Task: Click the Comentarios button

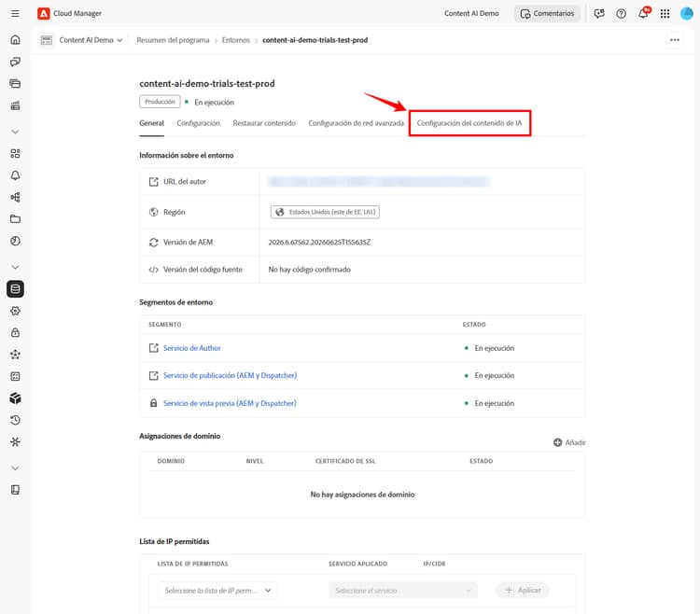Action: coord(547,13)
